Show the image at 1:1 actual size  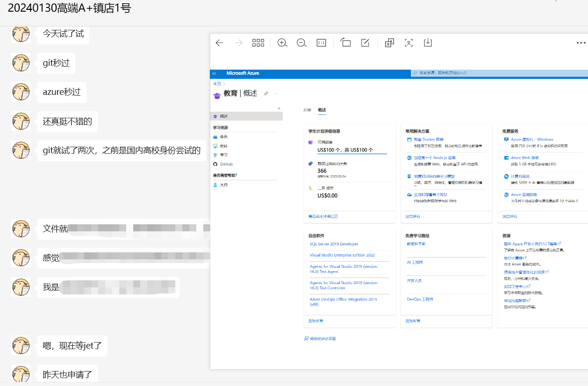point(322,43)
